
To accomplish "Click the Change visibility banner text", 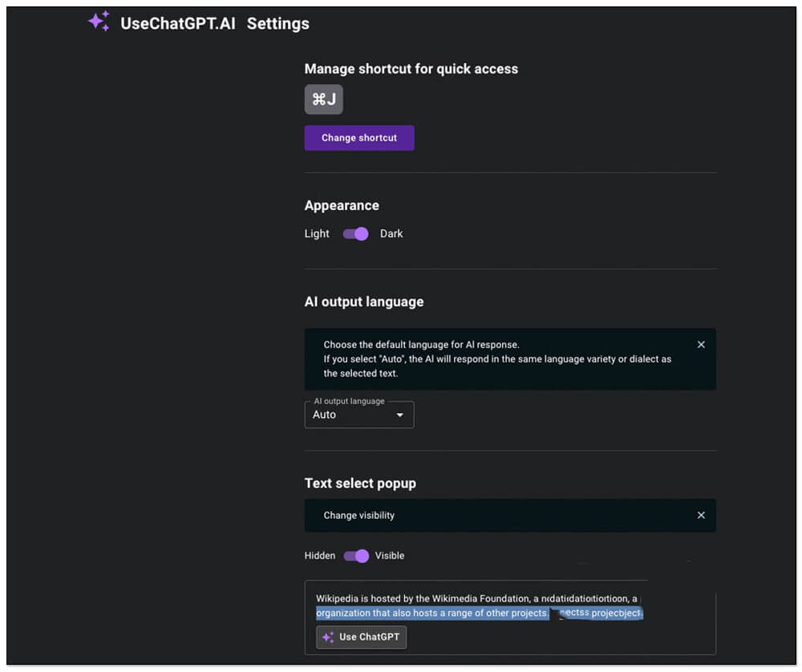I will [359, 516].
